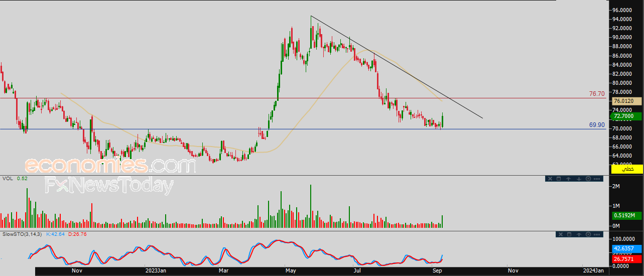644x276 pixels.
Task: Click the latest green candlestick near September
Action: [x=442, y=120]
